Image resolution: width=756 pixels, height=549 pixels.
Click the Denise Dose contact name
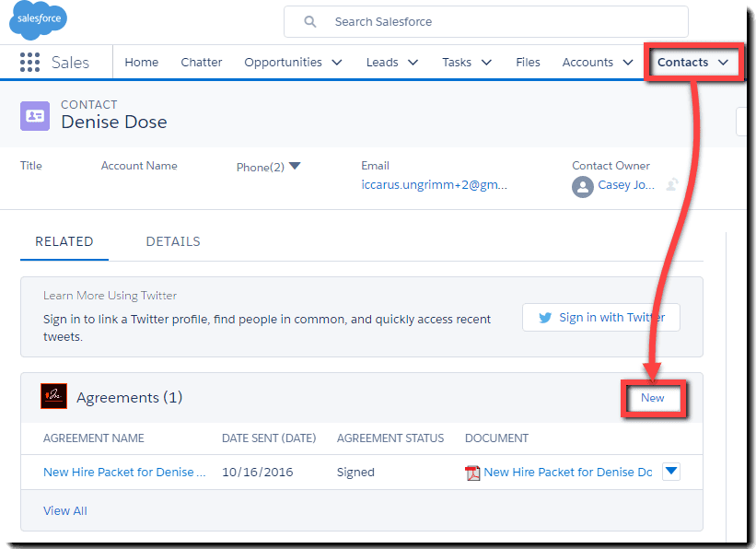click(114, 123)
